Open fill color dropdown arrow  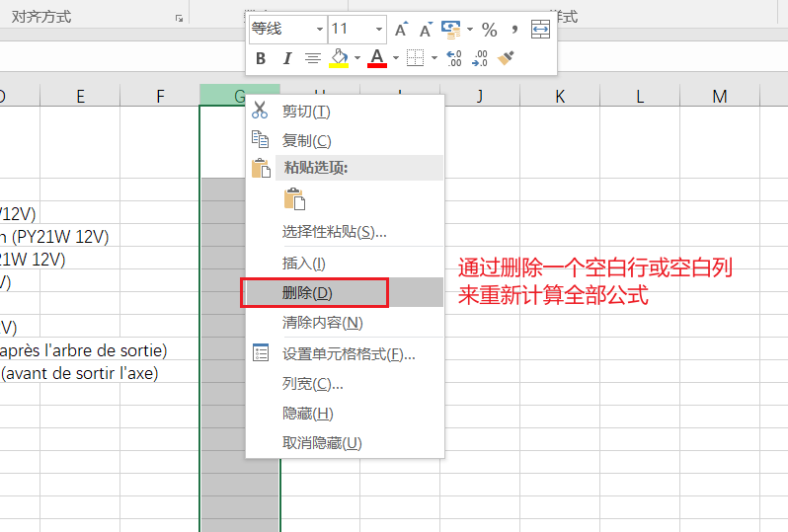[357, 58]
